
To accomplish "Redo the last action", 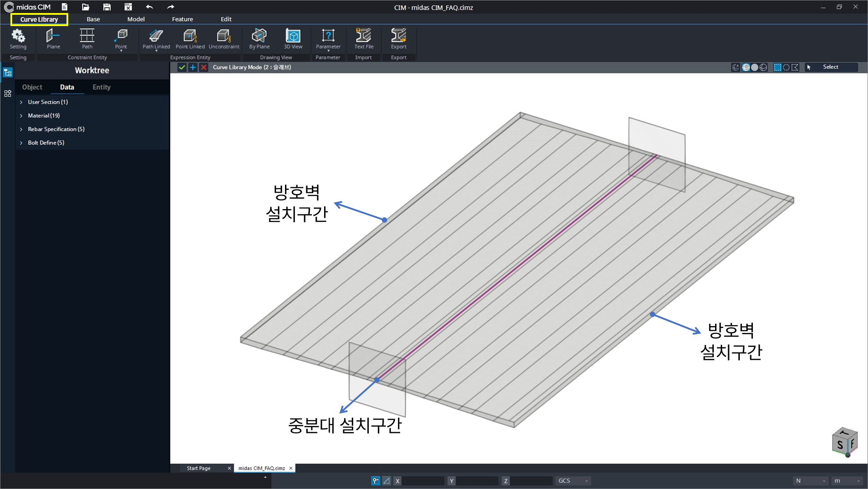I will 171,7.
